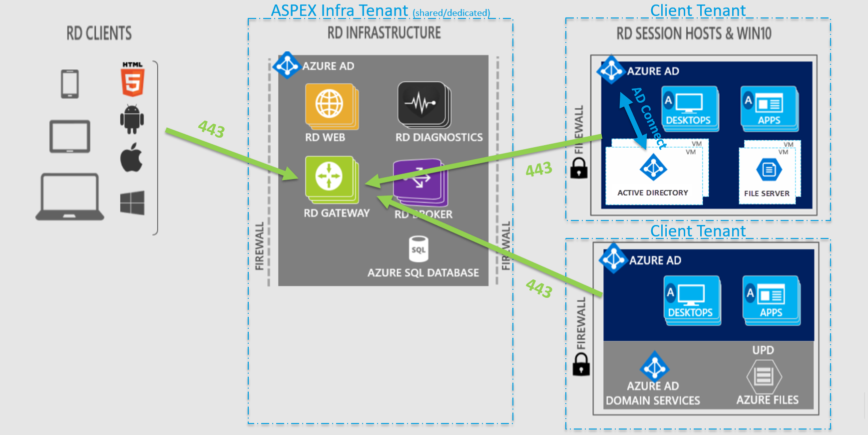
Task: Click the RD GATEWAY label
Action: coord(337,213)
